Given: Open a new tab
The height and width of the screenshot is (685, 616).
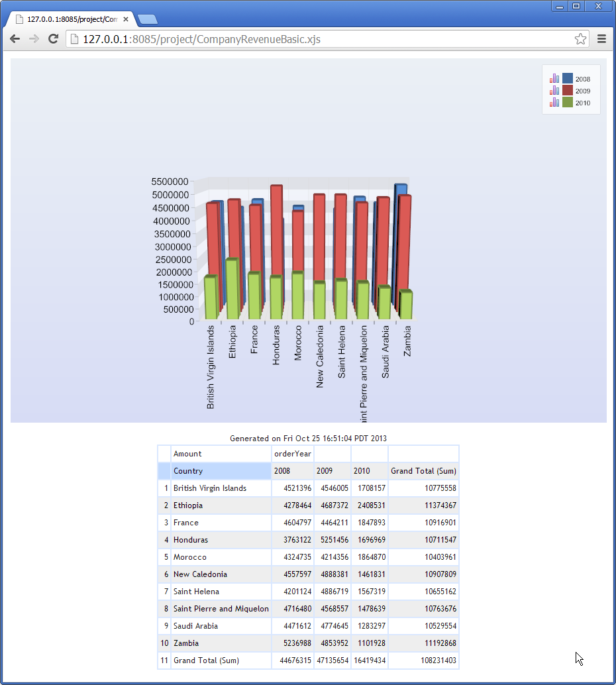Looking at the screenshot, I should click(148, 19).
